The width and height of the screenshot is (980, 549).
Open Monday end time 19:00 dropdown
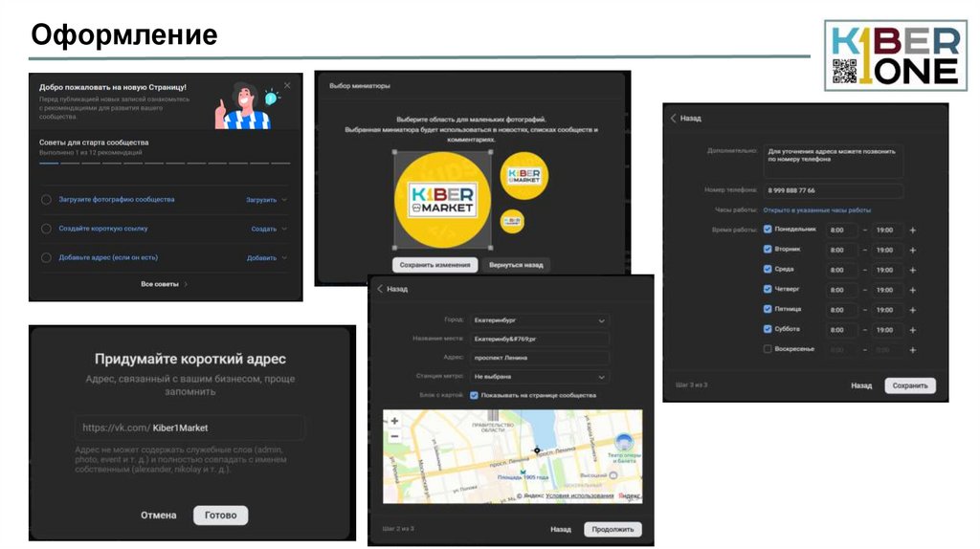click(887, 231)
